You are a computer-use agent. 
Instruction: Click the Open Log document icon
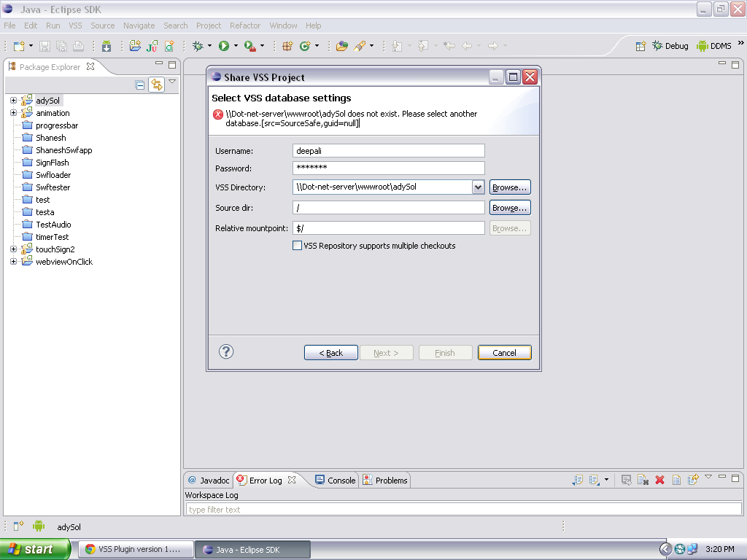pyautogui.click(x=676, y=480)
